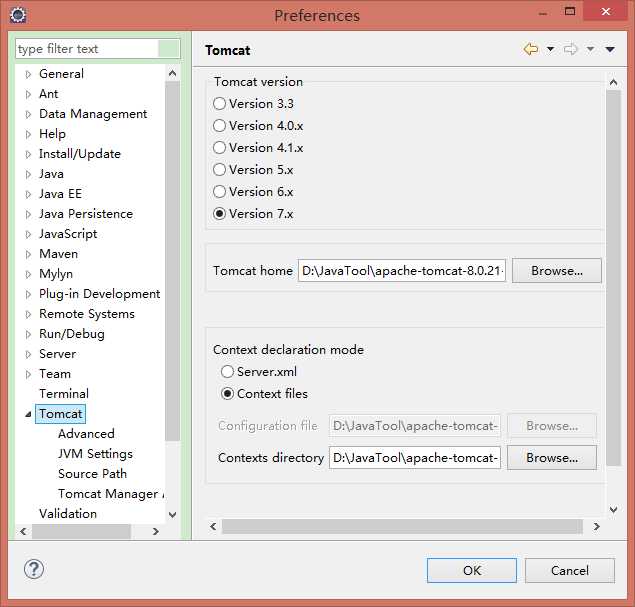Image resolution: width=635 pixels, height=607 pixels.
Task: Click settings pane horizontal scroll right arrow
Action: pyautogui.click(x=597, y=526)
